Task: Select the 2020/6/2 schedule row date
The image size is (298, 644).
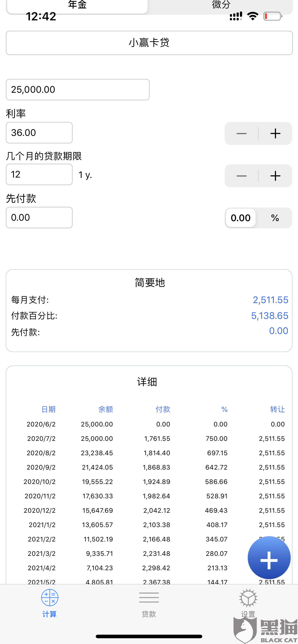Action: (x=41, y=424)
